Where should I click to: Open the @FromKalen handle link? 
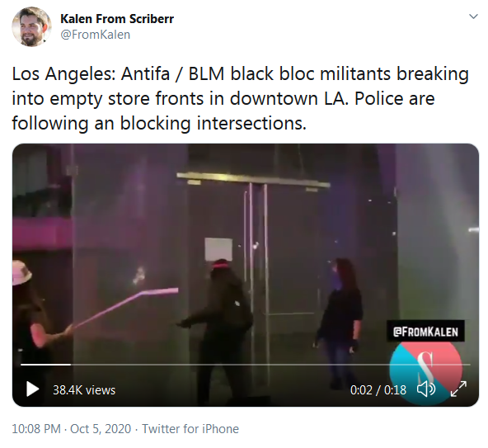pyautogui.click(x=96, y=35)
